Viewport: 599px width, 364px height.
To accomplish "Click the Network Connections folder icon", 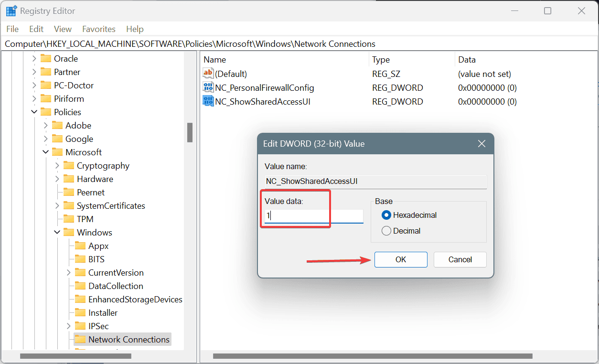I will 80,339.
